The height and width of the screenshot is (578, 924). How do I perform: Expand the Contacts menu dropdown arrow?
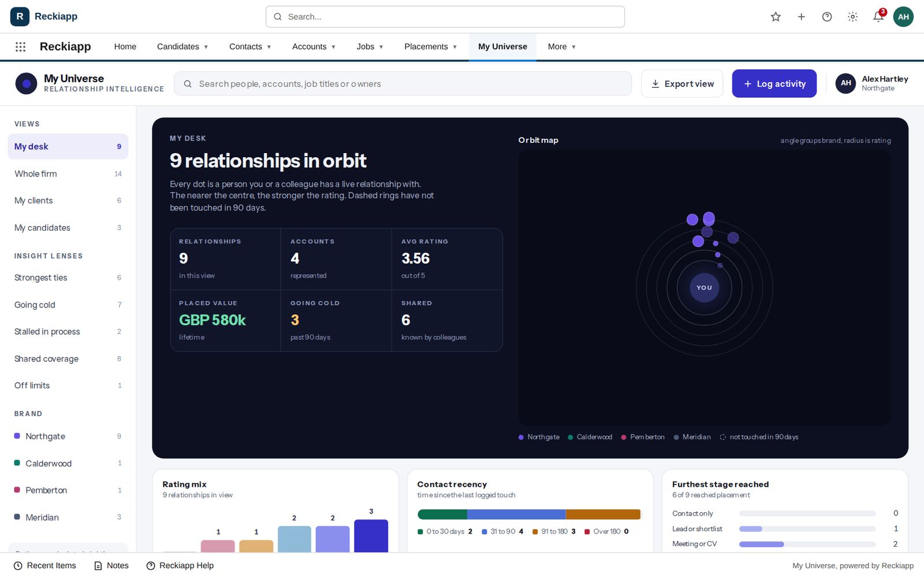coord(269,47)
